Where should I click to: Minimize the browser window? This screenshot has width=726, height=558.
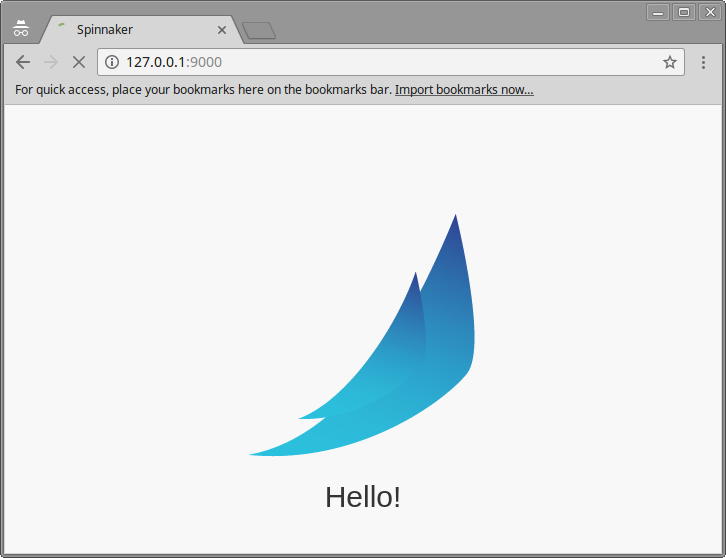tap(658, 12)
